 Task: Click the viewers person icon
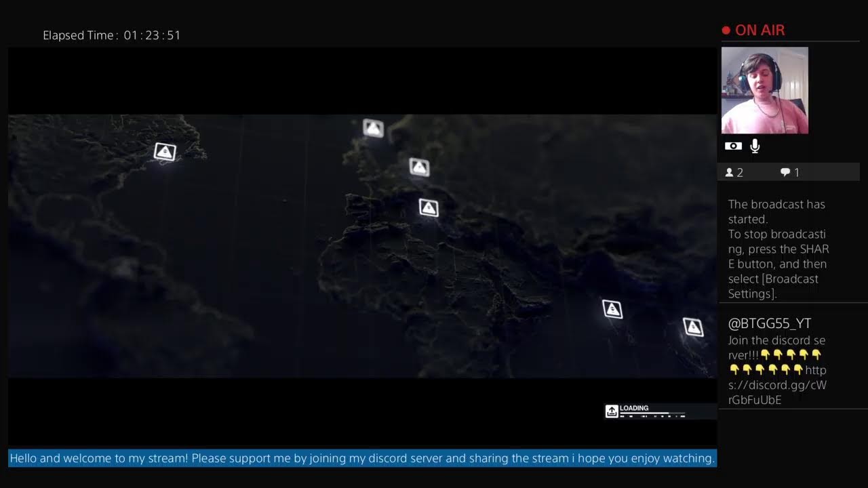coord(730,173)
